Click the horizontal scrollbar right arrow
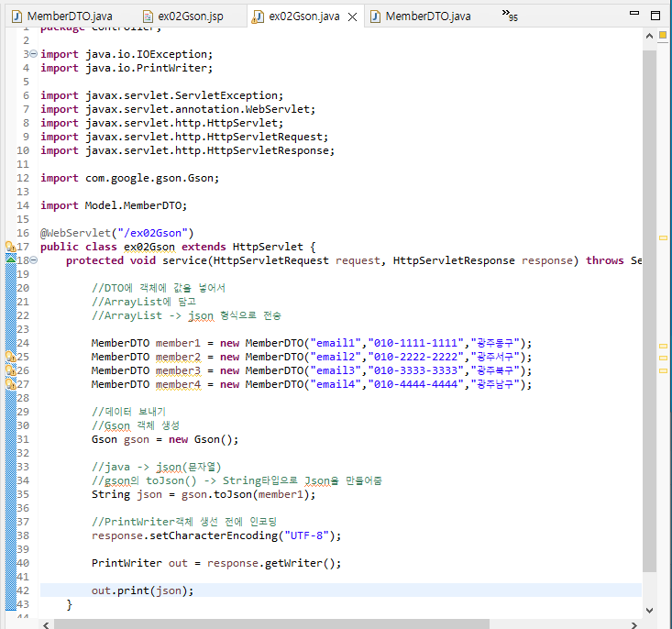 coord(633,624)
